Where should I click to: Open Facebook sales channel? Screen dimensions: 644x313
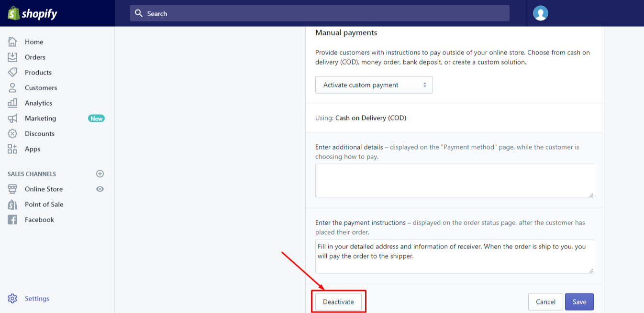click(x=39, y=220)
